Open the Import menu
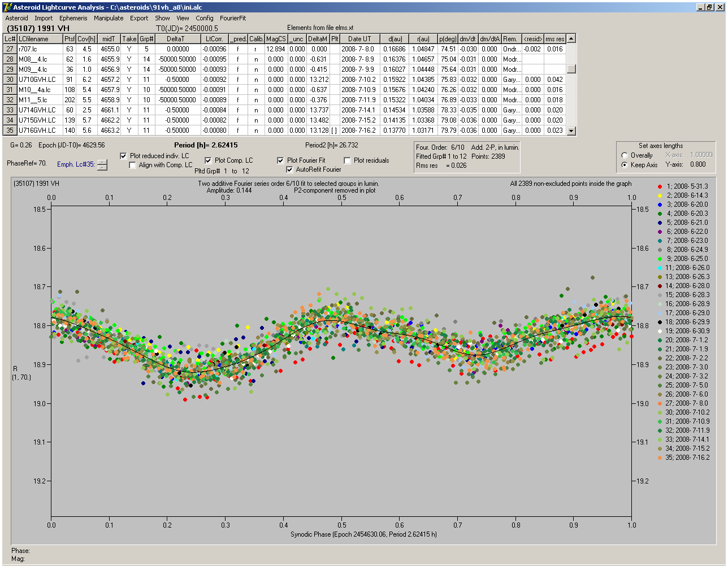Screen dimensions: 728x566 click(44, 18)
